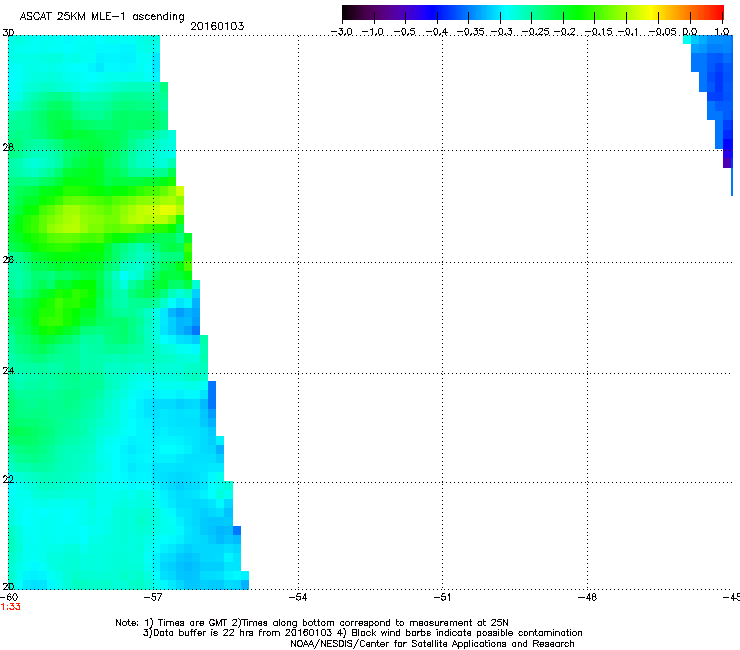
Task: Click the color bar label 0.0
Action: 690,32
